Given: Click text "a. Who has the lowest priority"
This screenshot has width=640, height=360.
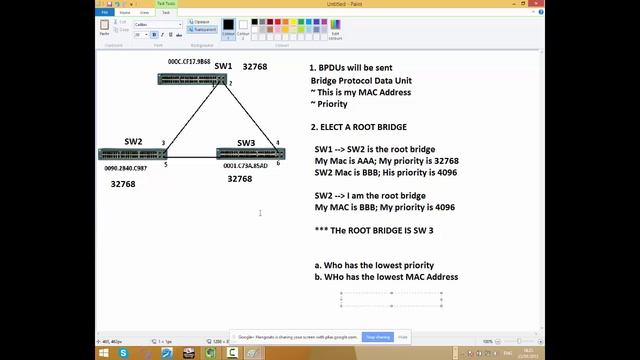Looking at the screenshot, I should [x=374, y=265].
